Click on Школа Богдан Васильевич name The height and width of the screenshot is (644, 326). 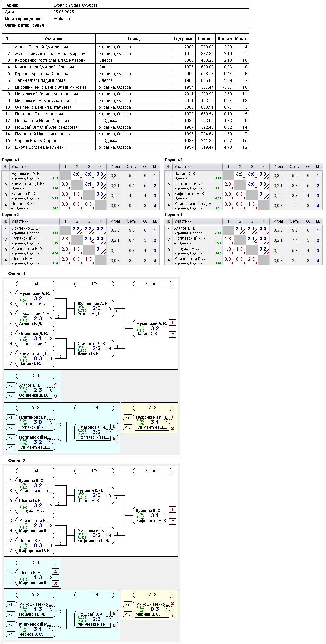point(40,147)
